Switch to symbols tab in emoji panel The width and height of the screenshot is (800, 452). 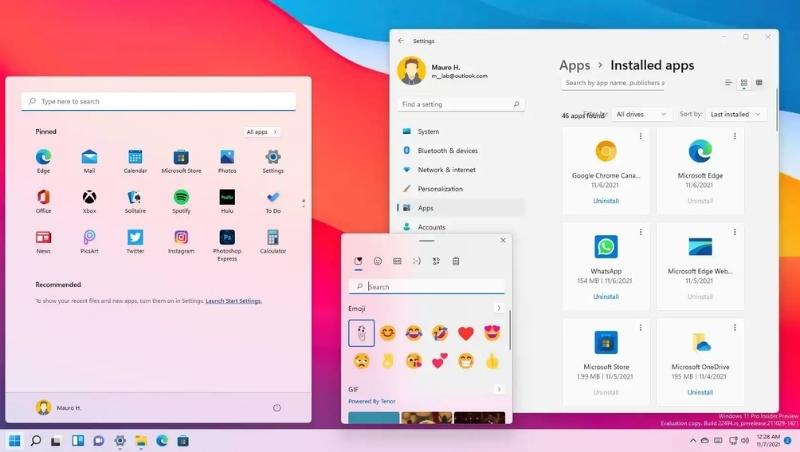pos(436,261)
